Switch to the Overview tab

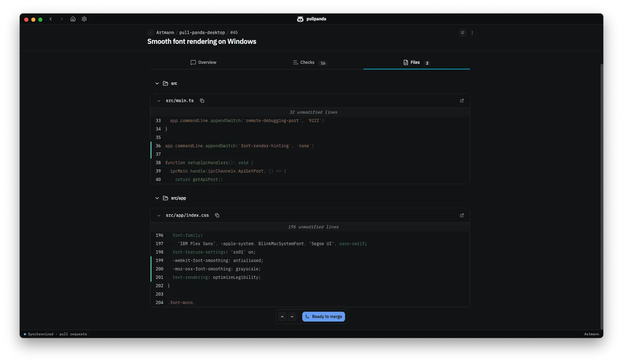pyautogui.click(x=203, y=62)
